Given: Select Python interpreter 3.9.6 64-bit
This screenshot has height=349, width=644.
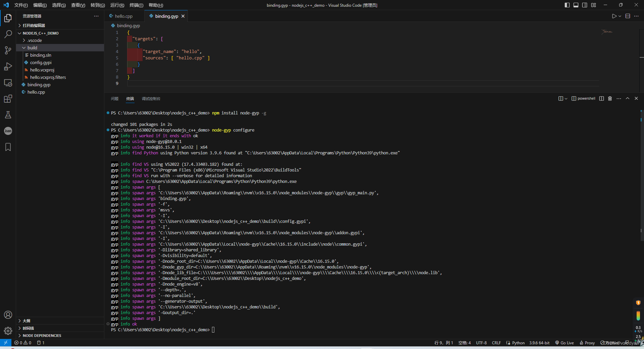Looking at the screenshot, I should coord(539,343).
